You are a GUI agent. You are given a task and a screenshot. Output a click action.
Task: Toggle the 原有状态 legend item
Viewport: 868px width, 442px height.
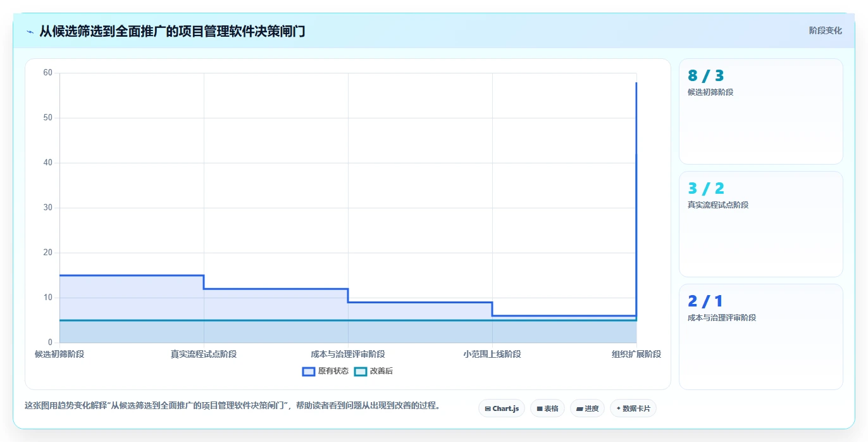325,371
